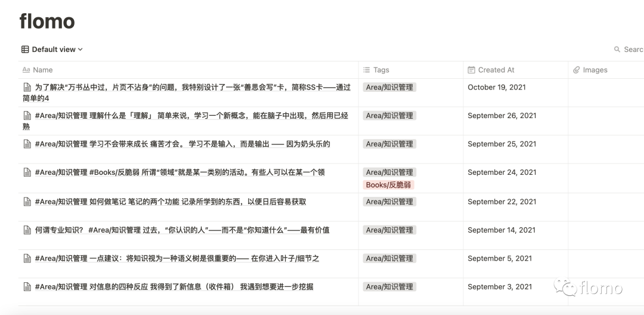The width and height of the screenshot is (644, 315).
Task: Click Area/知识管理 tag in September 5 row
Action: 389,258
